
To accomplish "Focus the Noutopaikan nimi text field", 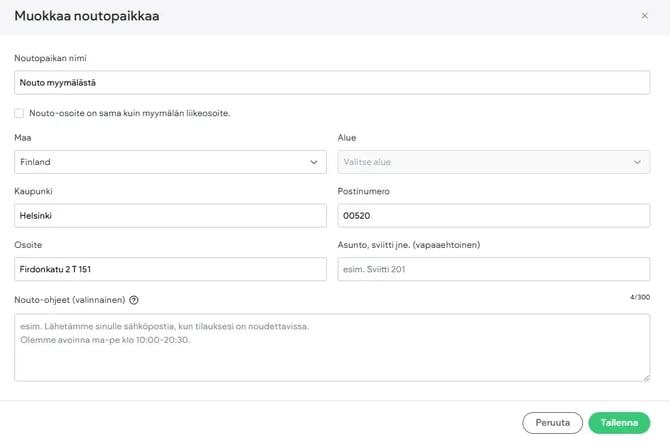I will (x=332, y=83).
